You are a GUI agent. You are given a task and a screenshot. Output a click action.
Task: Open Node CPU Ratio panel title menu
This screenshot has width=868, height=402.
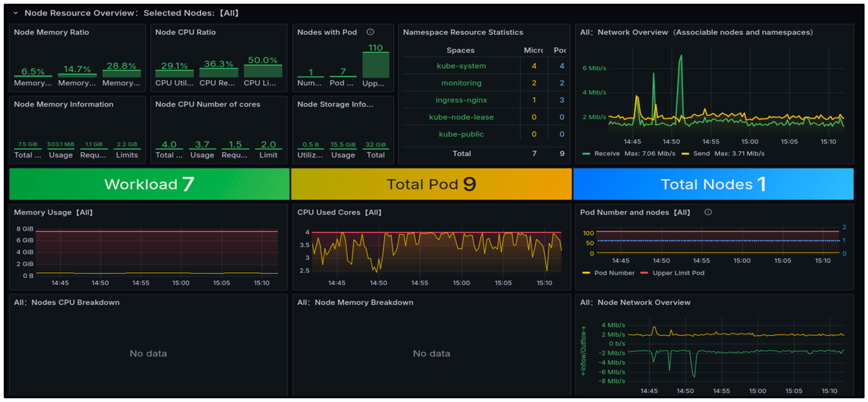click(x=185, y=32)
